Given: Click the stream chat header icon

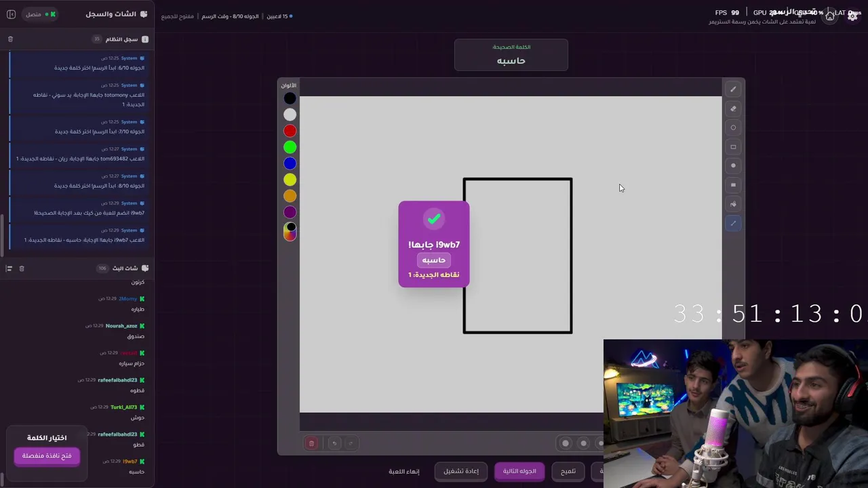Looking at the screenshot, I should pos(145,268).
